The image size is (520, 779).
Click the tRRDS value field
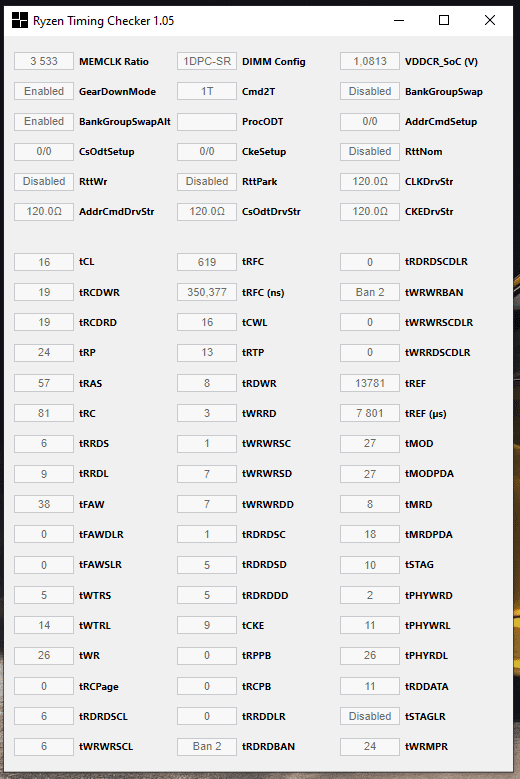pyautogui.click(x=44, y=443)
